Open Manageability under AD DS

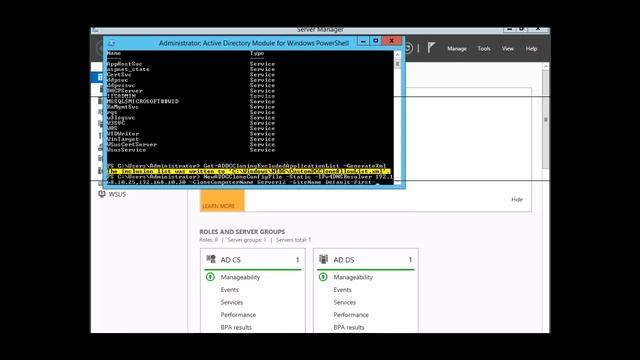[353, 277]
